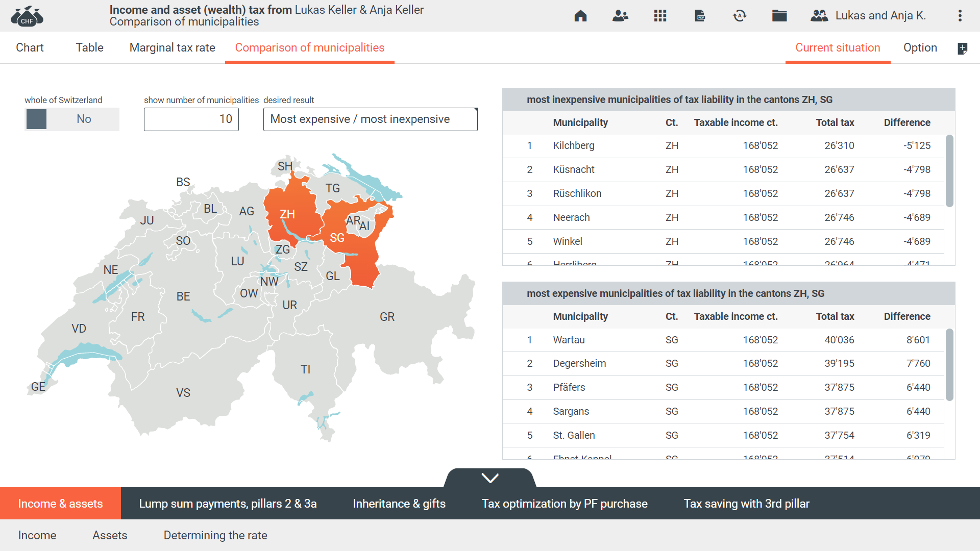
Task: Open the three-dot more menu
Action: tap(960, 16)
